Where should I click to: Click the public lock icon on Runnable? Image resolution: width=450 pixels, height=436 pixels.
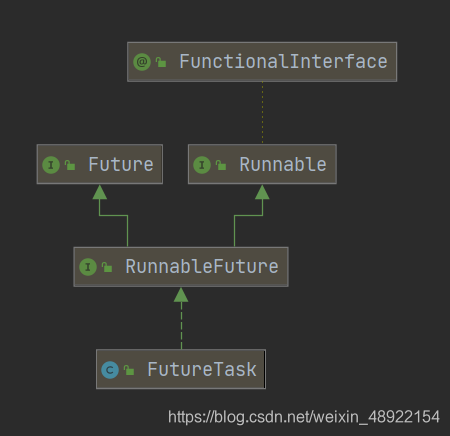[x=221, y=165]
